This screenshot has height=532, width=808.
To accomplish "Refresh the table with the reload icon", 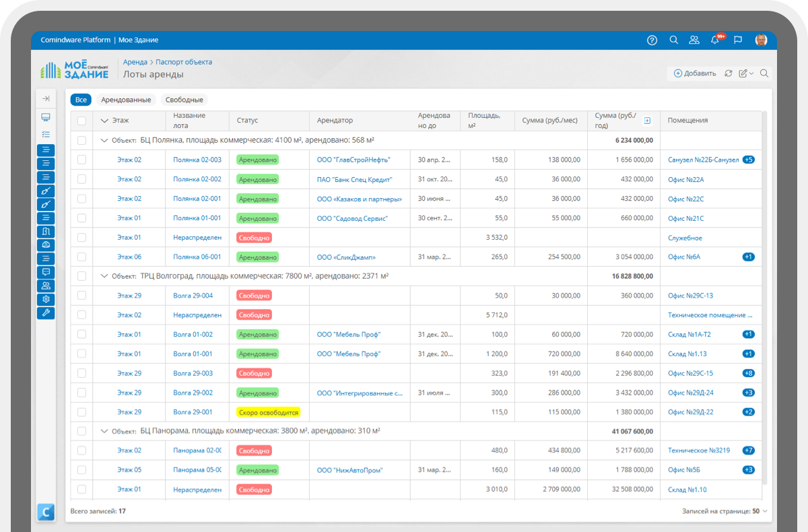I will 729,73.
